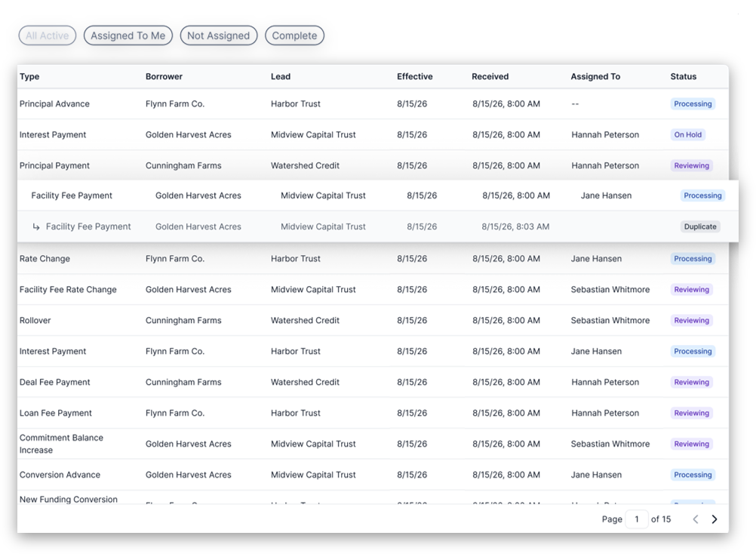This screenshot has width=756, height=554.
Task: Click the New Funding Conversion row
Action: pos(373,497)
